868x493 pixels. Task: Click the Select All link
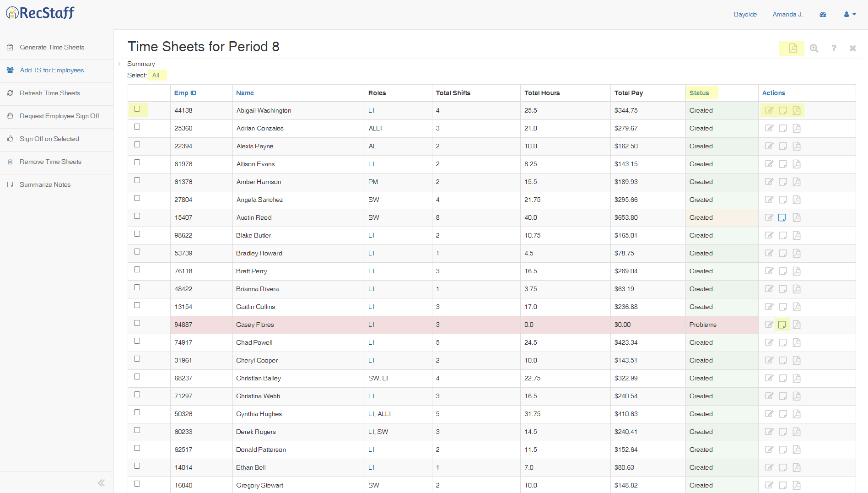click(156, 75)
